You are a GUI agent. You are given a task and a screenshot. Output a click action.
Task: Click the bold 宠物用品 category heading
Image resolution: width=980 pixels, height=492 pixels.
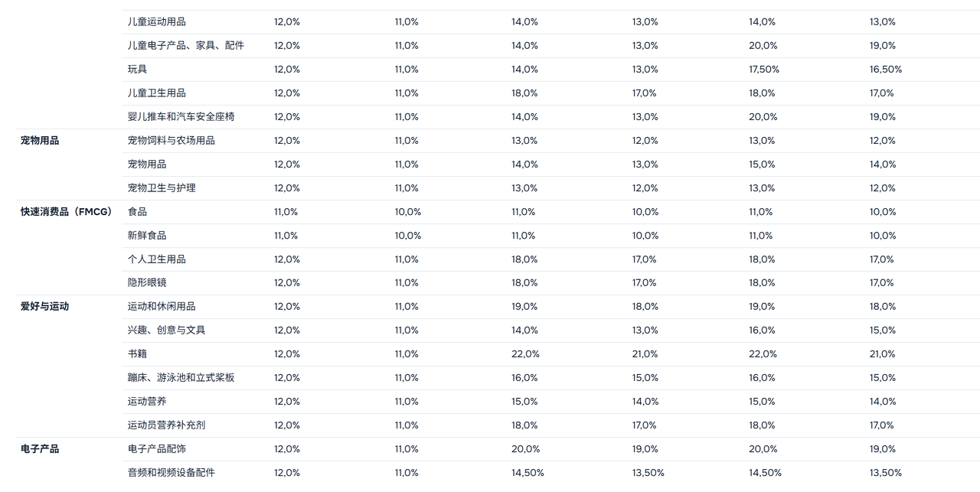(x=40, y=141)
